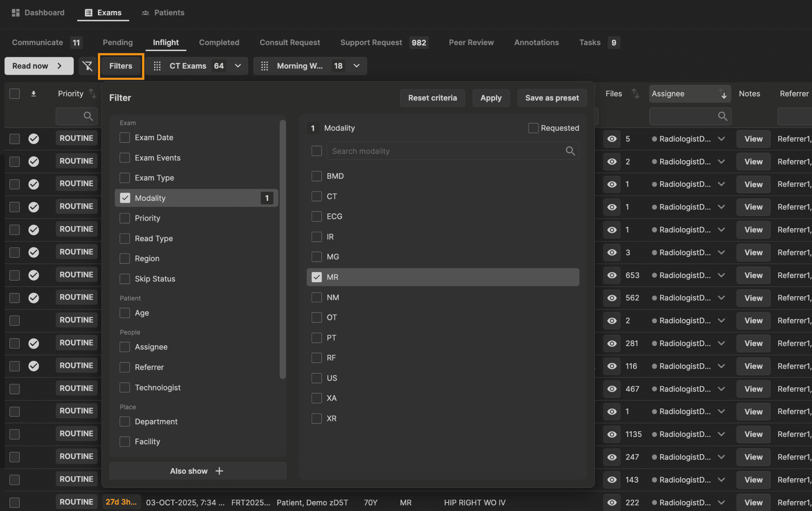Click the clear filters funnel icon
Screen dimensions: 812x511
[x=88, y=66]
